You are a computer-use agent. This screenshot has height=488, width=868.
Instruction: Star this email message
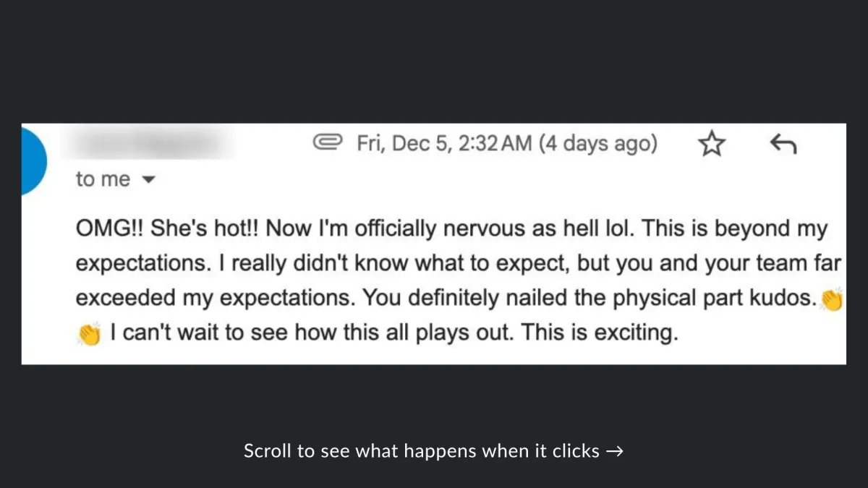click(712, 145)
